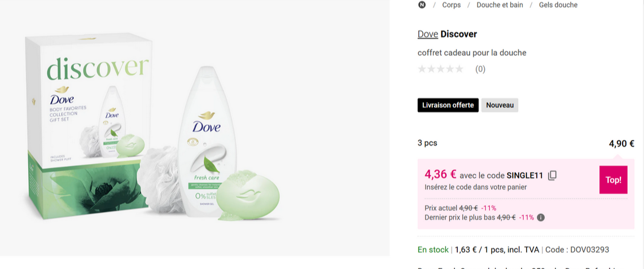Click the (0) reviews count
The width and height of the screenshot is (644, 269).
480,69
